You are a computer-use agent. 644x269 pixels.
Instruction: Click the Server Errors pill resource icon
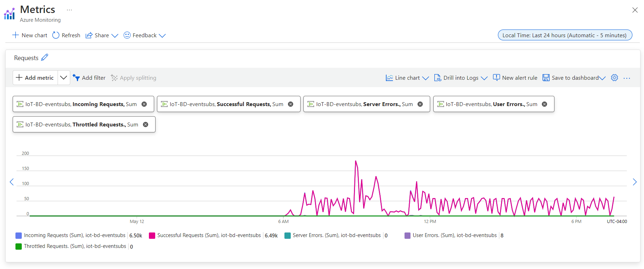[x=311, y=104]
